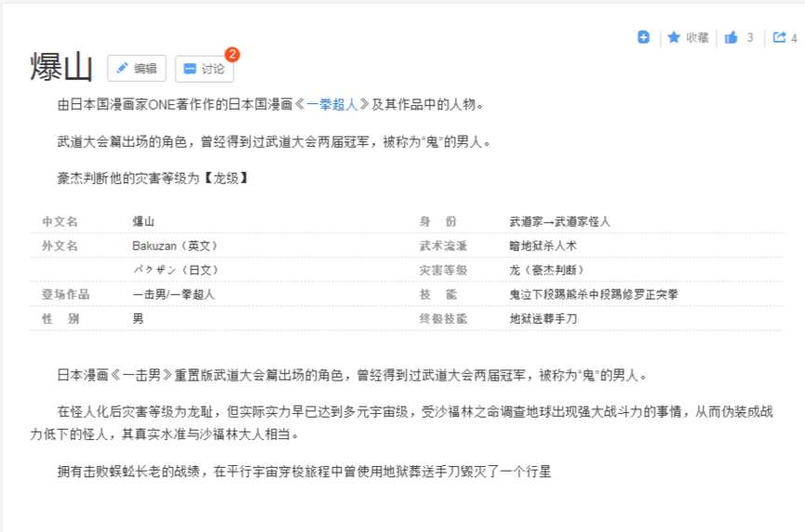Image resolution: width=805 pixels, height=532 pixels.
Task: Select the 武术流派 field label
Action: (x=443, y=246)
